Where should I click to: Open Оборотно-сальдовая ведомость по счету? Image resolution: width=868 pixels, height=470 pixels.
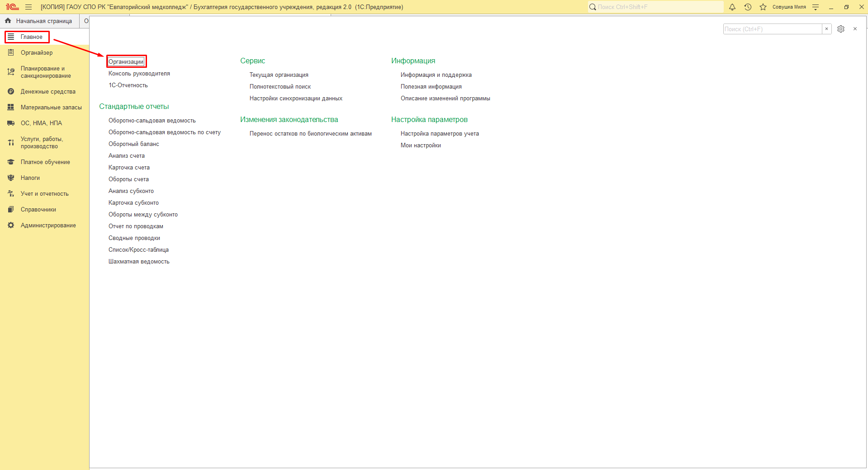coord(165,132)
